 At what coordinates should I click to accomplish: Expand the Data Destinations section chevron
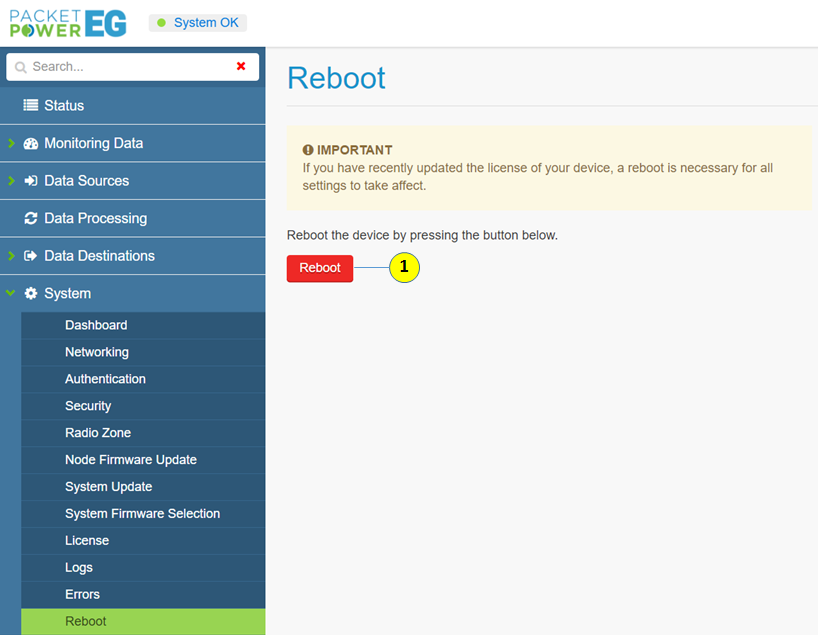coord(11,256)
